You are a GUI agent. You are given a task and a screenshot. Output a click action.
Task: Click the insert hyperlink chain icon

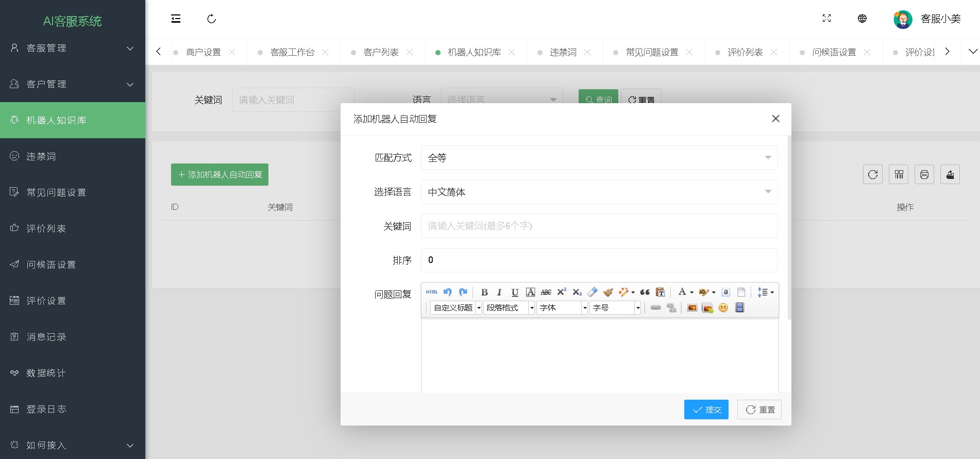point(655,308)
